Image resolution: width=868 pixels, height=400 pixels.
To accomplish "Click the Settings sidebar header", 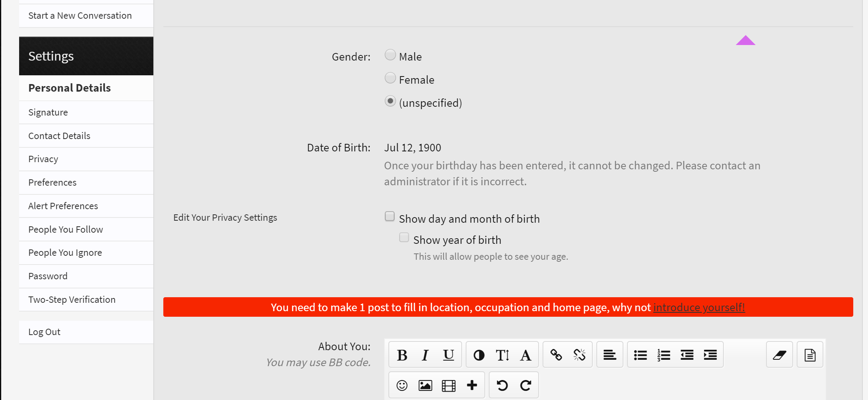I will [x=86, y=56].
